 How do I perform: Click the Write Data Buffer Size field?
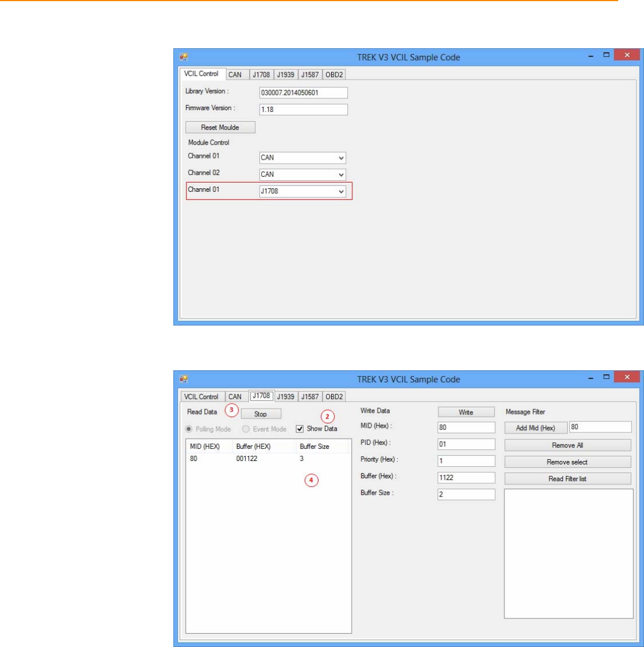pos(466,494)
